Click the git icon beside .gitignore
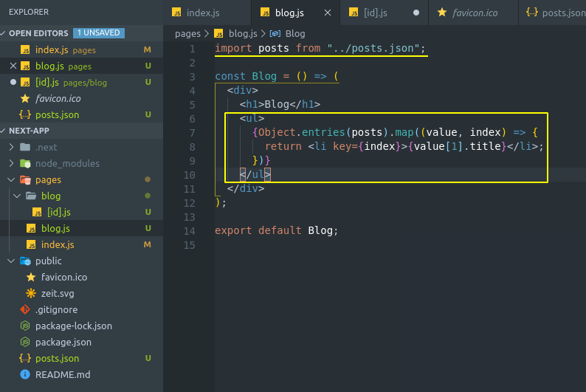Image resolution: width=586 pixels, height=392 pixels. point(25,309)
